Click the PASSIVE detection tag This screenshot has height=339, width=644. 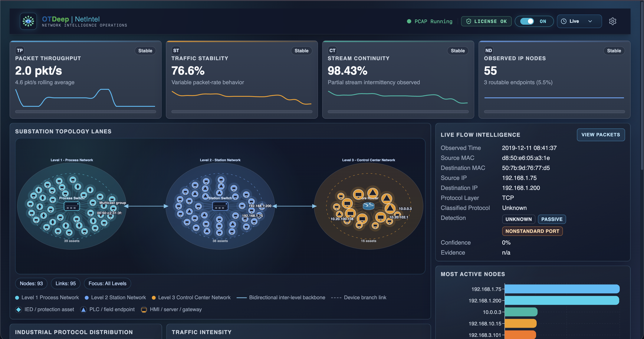[x=552, y=219]
